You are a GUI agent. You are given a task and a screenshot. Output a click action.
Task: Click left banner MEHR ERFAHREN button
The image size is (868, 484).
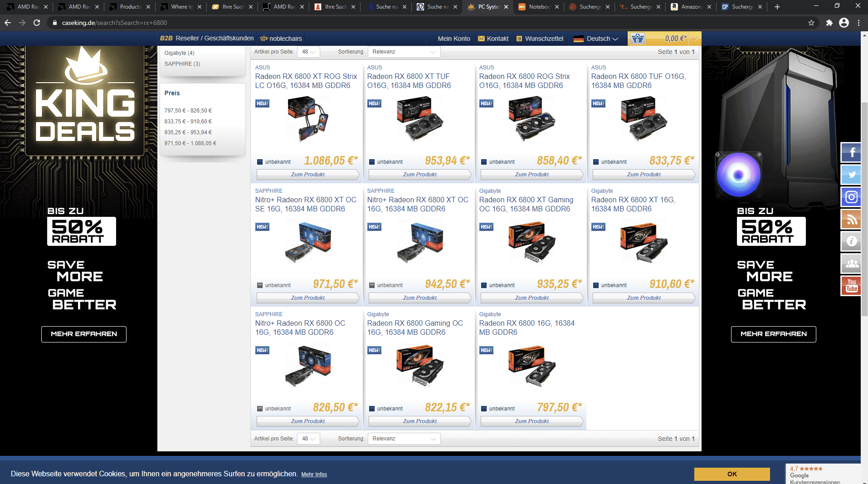[84, 334]
